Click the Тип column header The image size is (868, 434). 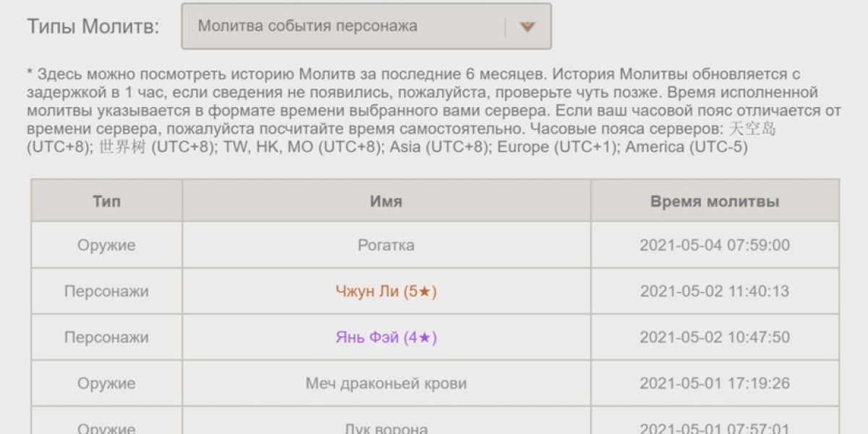[x=106, y=201]
